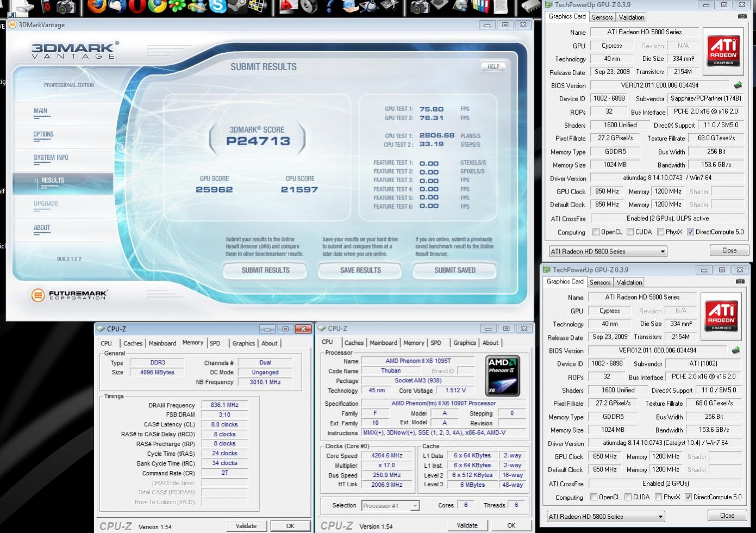Toggle PhysX checkbox in lower GPU-Z
This screenshot has height=533, width=756.
pyautogui.click(x=658, y=497)
